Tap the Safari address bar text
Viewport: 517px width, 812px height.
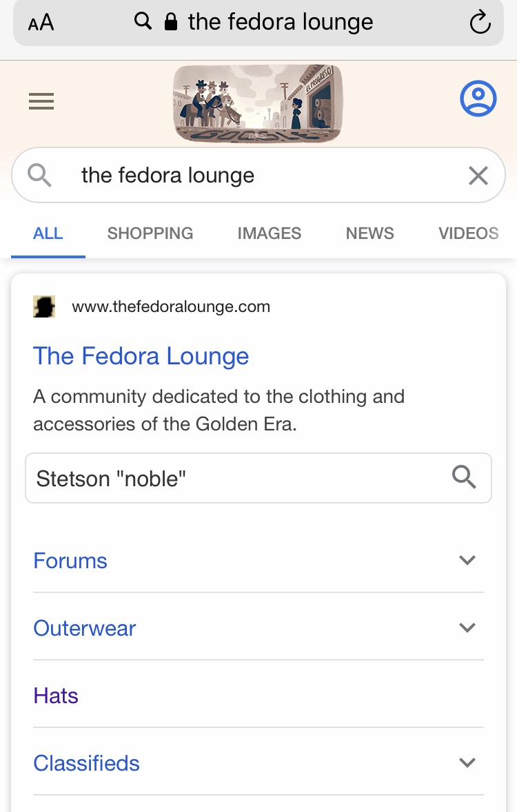[x=281, y=22]
